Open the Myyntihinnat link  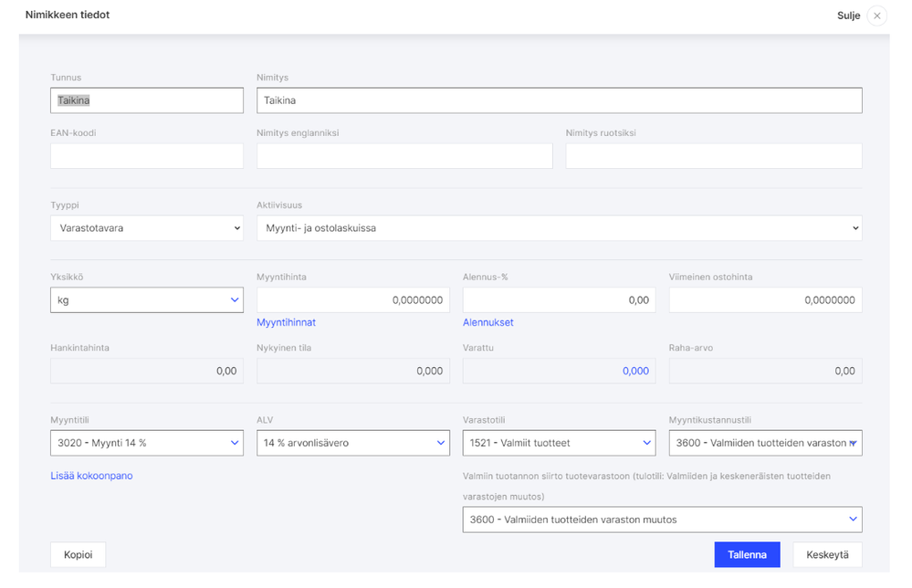click(x=286, y=322)
